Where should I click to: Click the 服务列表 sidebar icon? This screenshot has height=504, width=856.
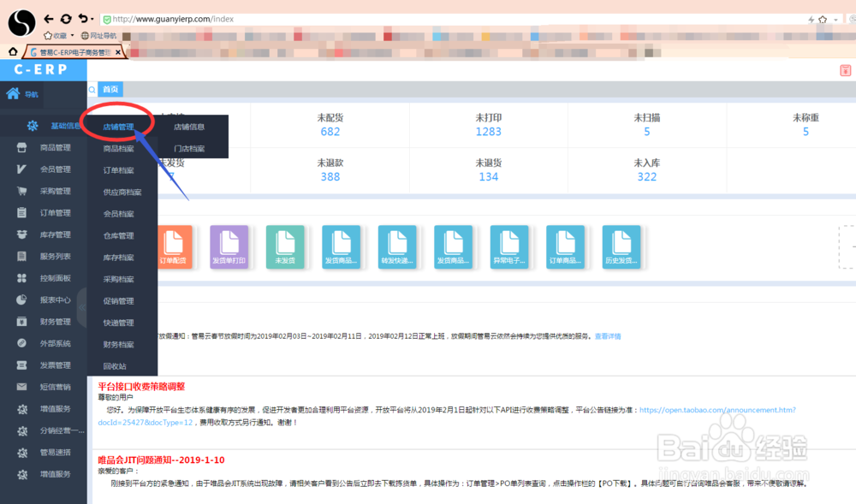[22, 257]
